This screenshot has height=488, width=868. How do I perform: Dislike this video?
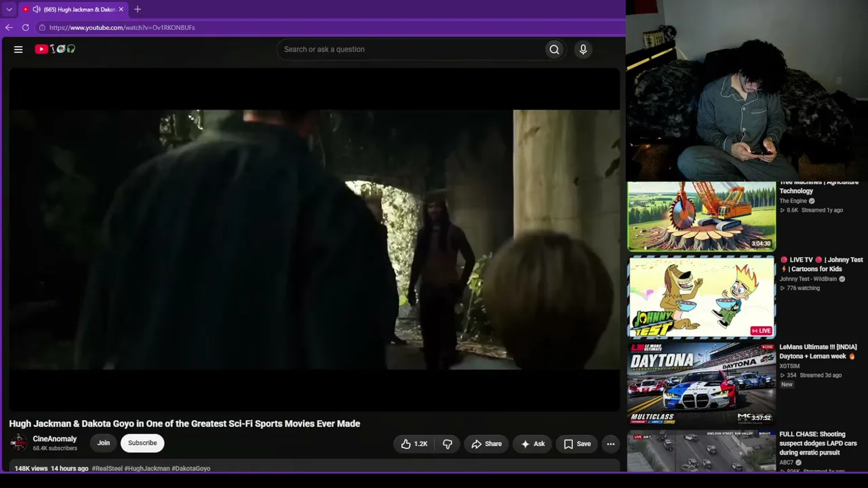coord(448,444)
